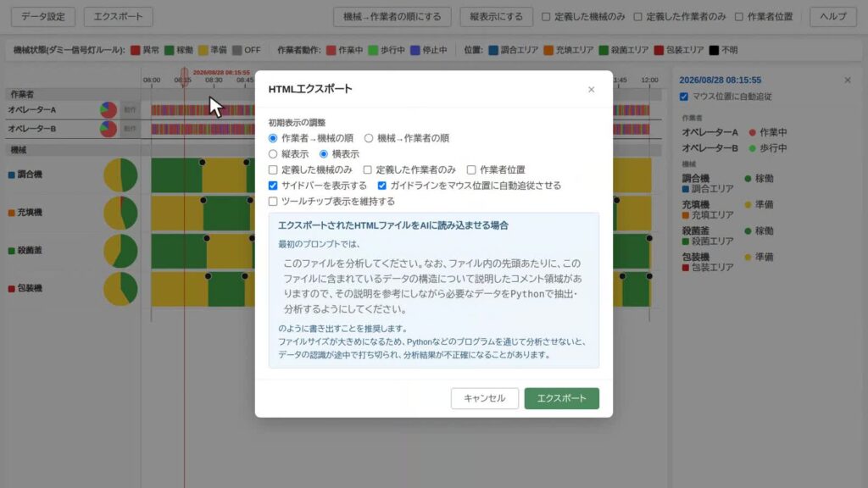
Task: Toggle 作業者位置 checkbox in top toolbar
Action: click(x=739, y=17)
